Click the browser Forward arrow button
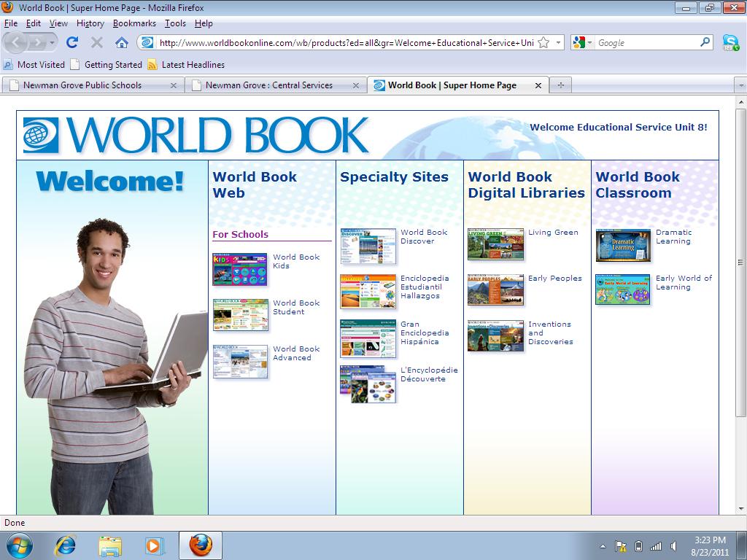747x560 pixels. tap(37, 43)
